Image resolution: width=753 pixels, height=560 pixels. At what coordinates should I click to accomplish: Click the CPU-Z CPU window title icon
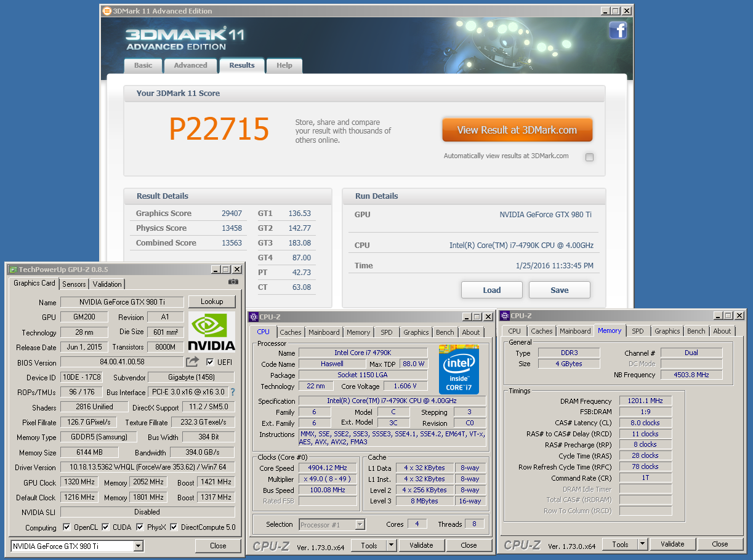[x=253, y=316]
